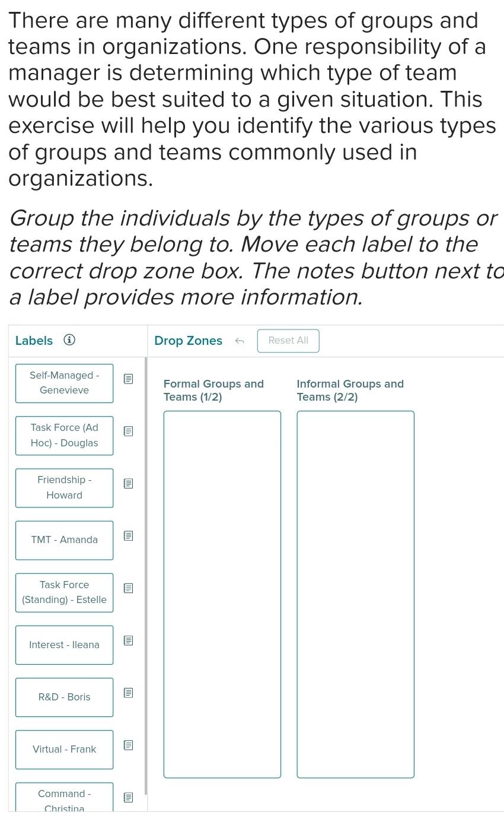Open the notes for Task Force (Ad Hoc) - Douglas
The width and height of the screenshot is (504, 825).
point(127,431)
